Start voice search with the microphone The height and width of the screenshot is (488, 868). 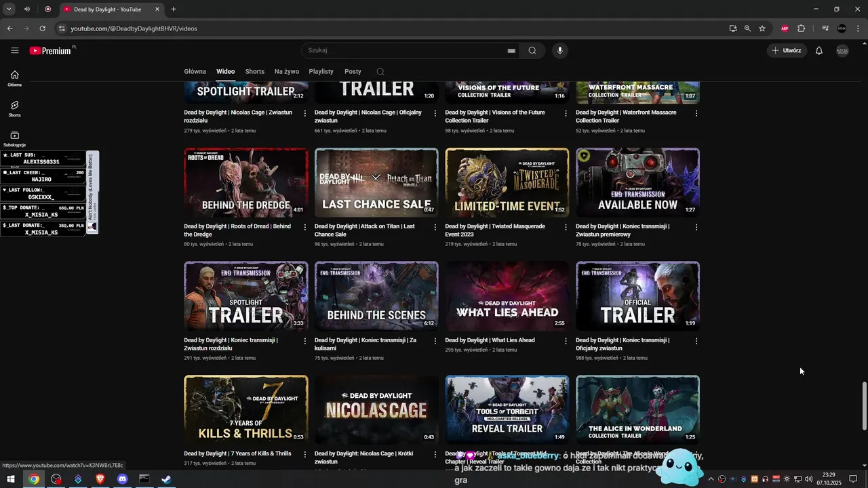point(560,50)
